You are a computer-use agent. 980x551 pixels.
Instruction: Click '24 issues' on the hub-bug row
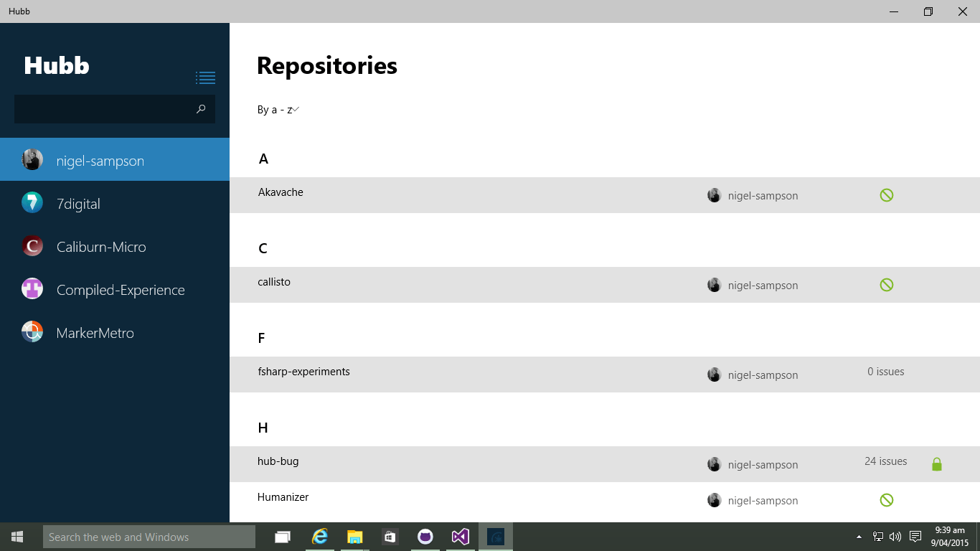886,461
